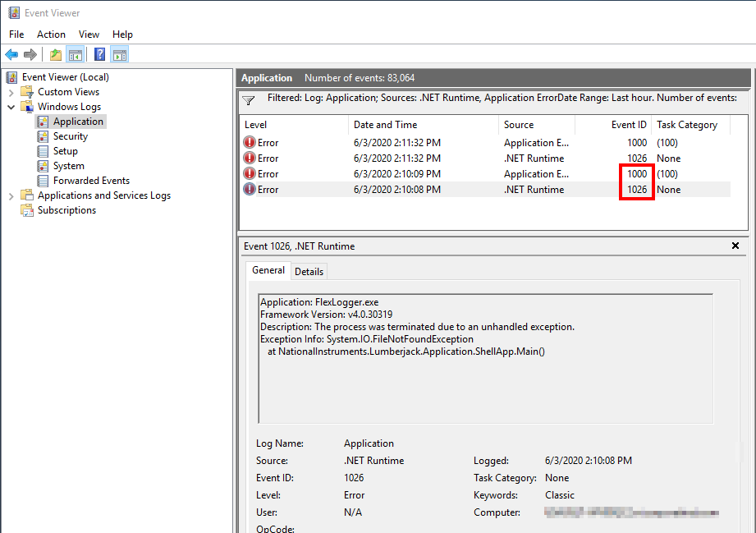Click the Event Viewer (Local) root icon
756x533 pixels.
(x=12, y=77)
